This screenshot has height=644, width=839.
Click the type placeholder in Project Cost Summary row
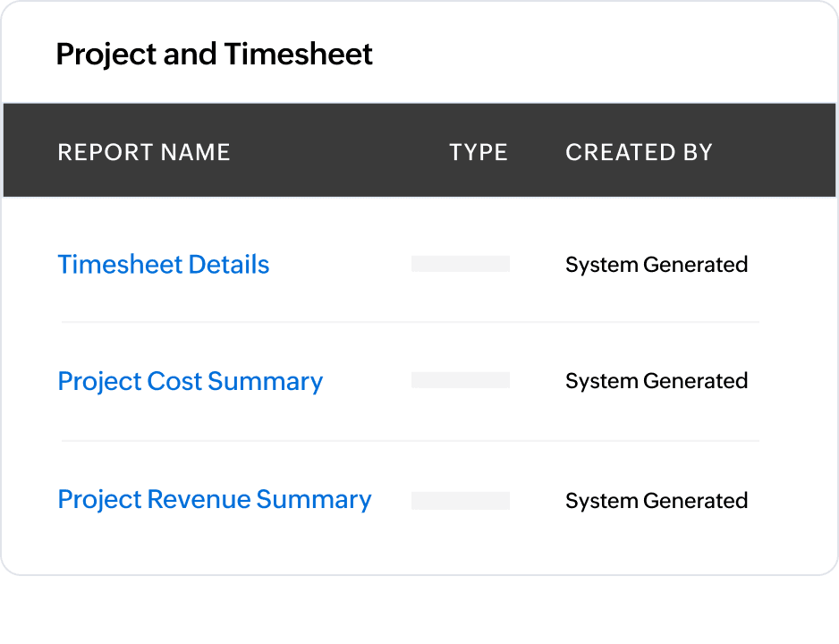[x=460, y=380]
